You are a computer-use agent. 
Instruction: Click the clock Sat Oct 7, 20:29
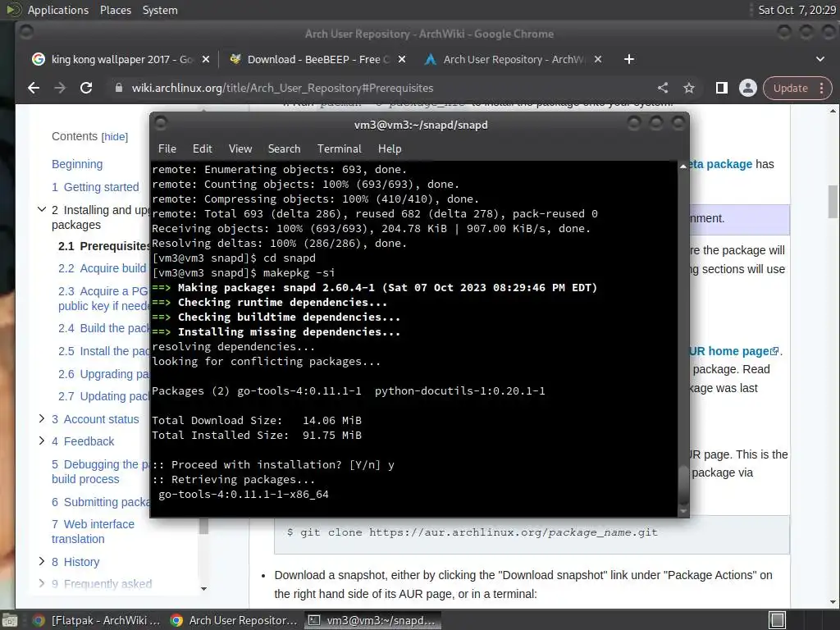coord(797,10)
